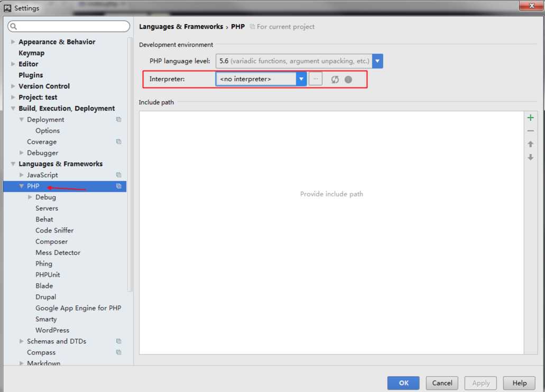545x392 pixels.
Task: Collapse the PHP node arrow
Action: 22,186
